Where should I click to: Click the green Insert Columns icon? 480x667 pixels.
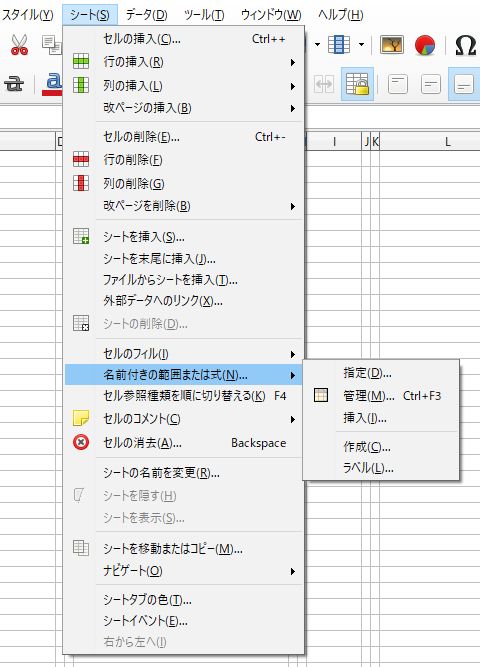(81, 85)
